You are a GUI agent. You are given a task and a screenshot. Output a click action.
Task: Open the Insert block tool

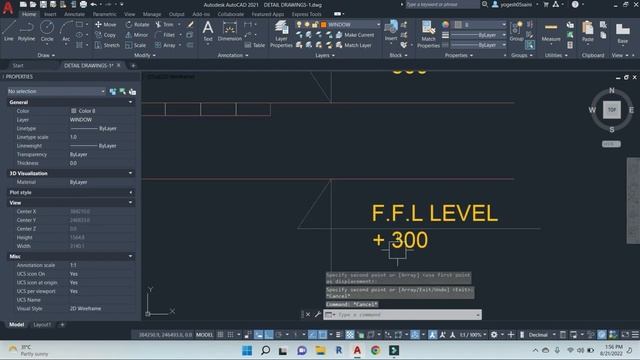[x=391, y=31]
